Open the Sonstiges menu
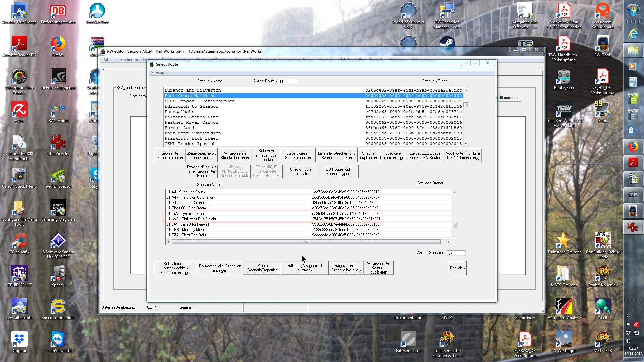 tap(160, 73)
